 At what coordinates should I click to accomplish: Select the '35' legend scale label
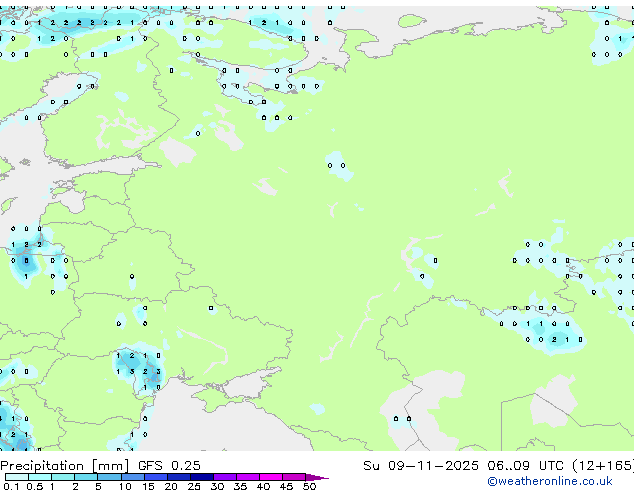[x=240, y=486]
